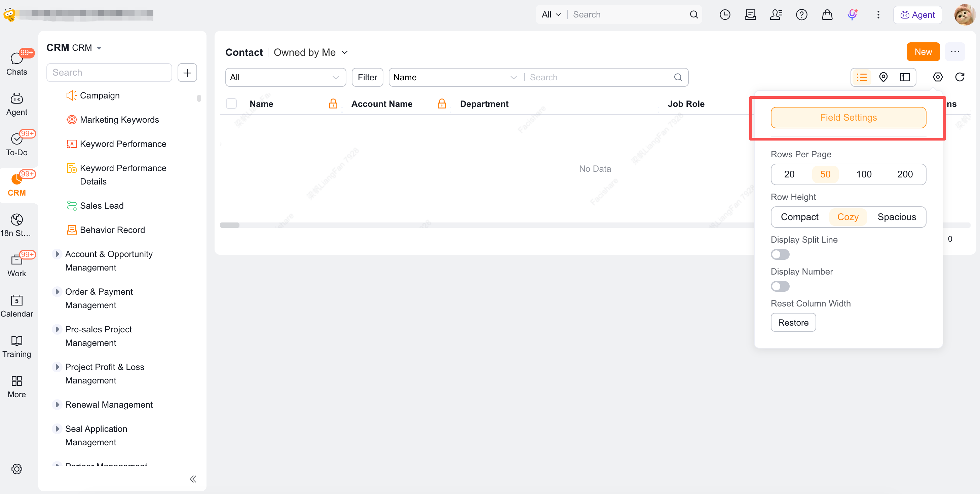
Task: Select Spacious row height
Action: (x=897, y=217)
